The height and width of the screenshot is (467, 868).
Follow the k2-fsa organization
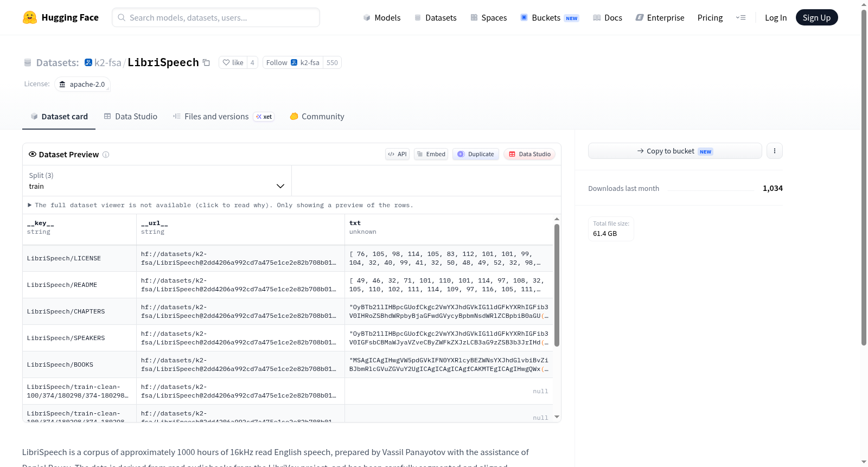click(x=293, y=63)
